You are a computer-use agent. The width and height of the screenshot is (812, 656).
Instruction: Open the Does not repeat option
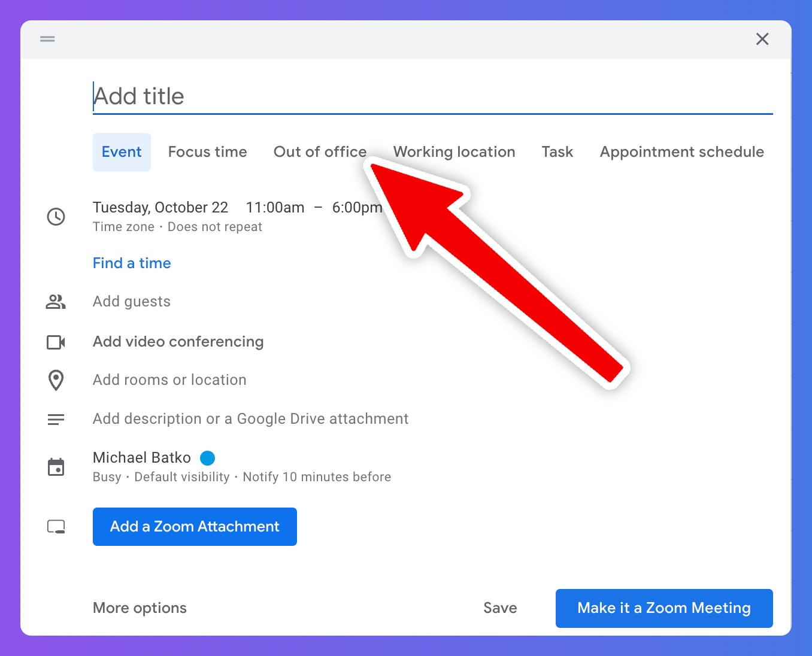tap(214, 227)
